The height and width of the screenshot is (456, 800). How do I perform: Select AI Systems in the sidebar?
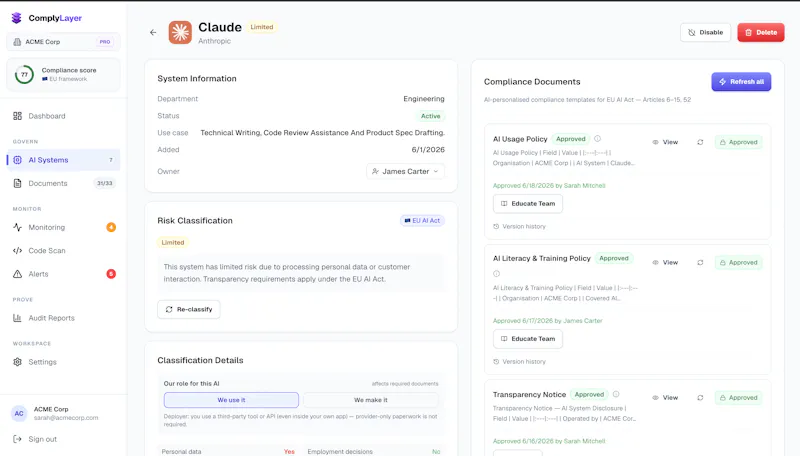64,160
